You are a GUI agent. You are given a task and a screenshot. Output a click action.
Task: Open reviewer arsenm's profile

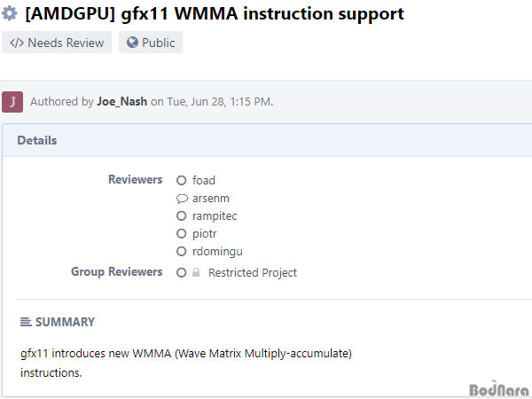click(x=211, y=198)
